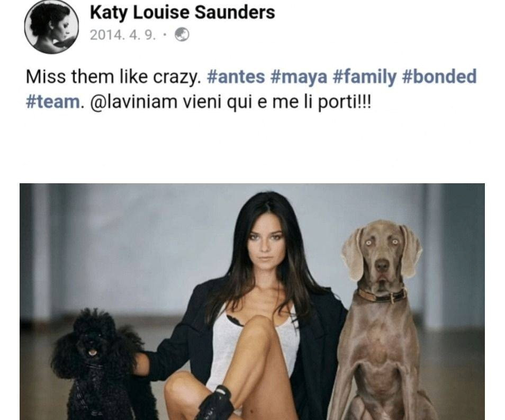The width and height of the screenshot is (505, 420).
Task: Click the @laviniam mention text
Action: click(x=134, y=102)
